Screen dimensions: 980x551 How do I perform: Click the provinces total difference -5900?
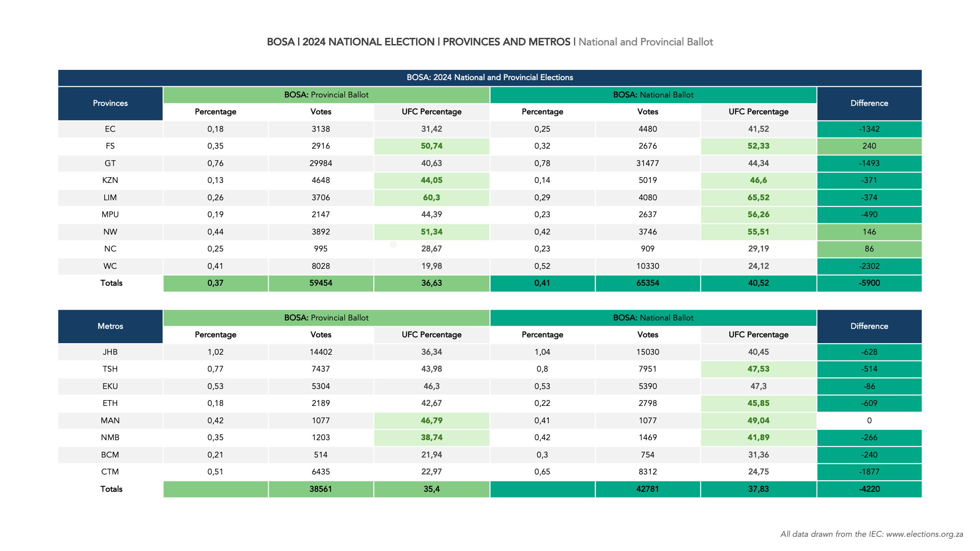(x=869, y=283)
